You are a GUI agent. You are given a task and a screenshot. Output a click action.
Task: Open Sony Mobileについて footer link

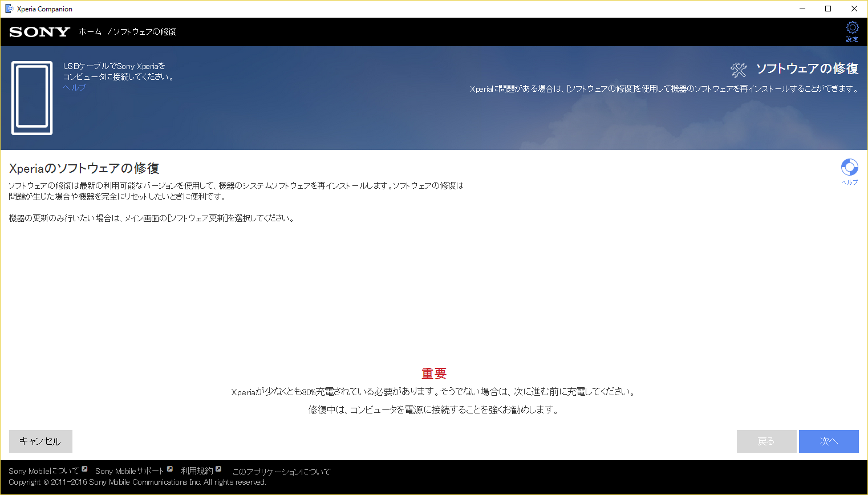pyautogui.click(x=44, y=471)
